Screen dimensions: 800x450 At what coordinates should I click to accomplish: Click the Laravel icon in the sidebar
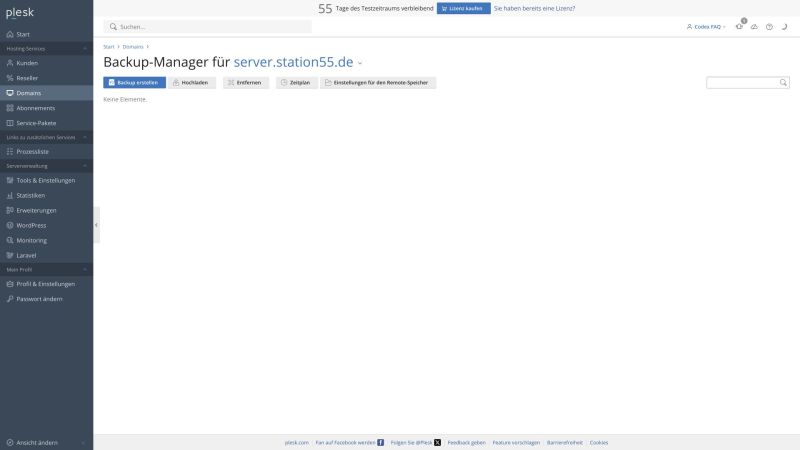(x=10, y=255)
